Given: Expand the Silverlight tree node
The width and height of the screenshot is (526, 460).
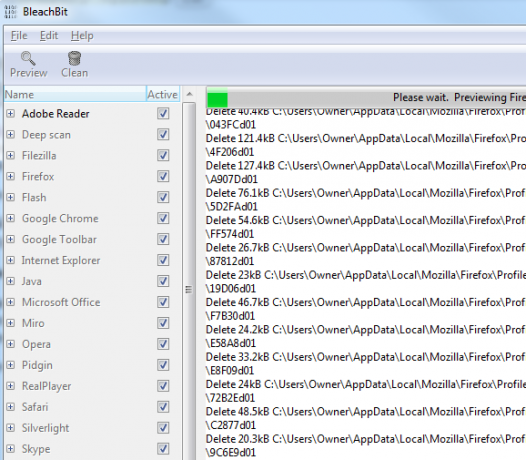Looking at the screenshot, I should (11, 428).
